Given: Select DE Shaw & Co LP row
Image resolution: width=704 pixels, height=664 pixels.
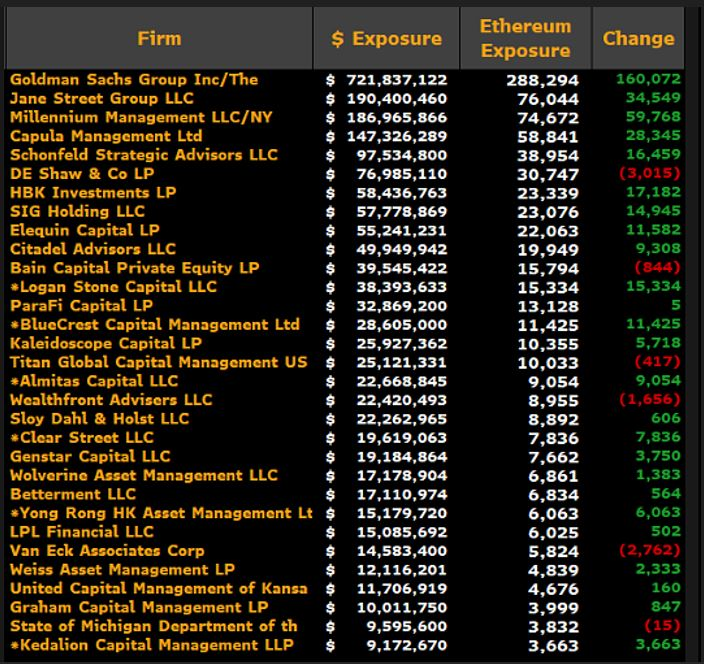Looking at the screenshot, I should [82, 173].
